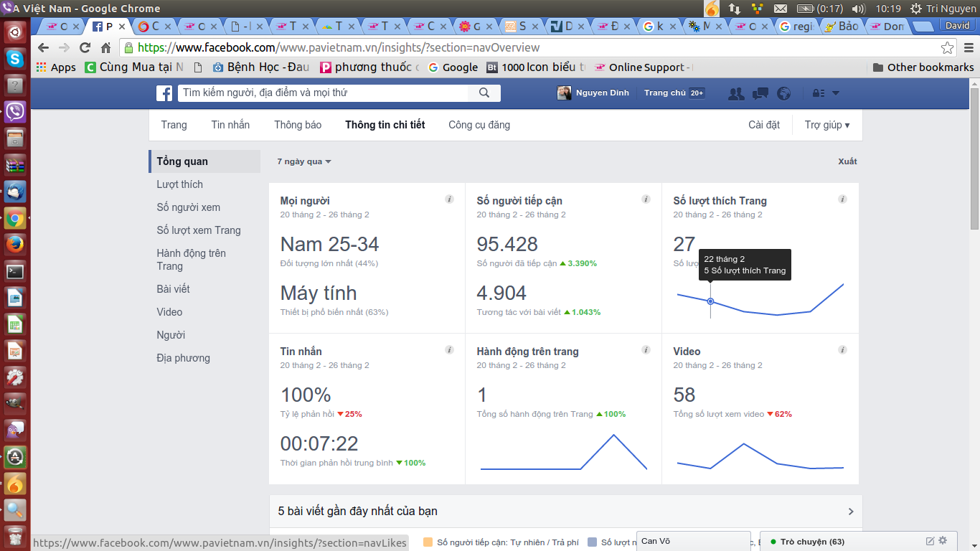
Task: Select Hành động trên Trang in sidebar
Action: [x=192, y=260]
